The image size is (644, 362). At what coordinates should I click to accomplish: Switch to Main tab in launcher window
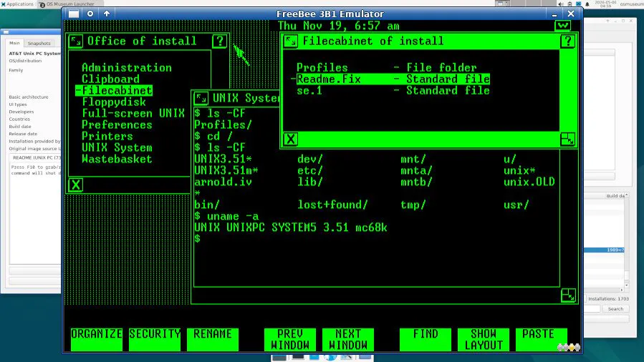pyautogui.click(x=14, y=43)
